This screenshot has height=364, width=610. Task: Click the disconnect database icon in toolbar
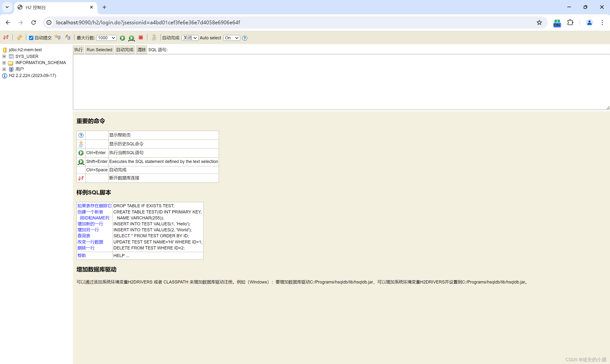pos(6,37)
